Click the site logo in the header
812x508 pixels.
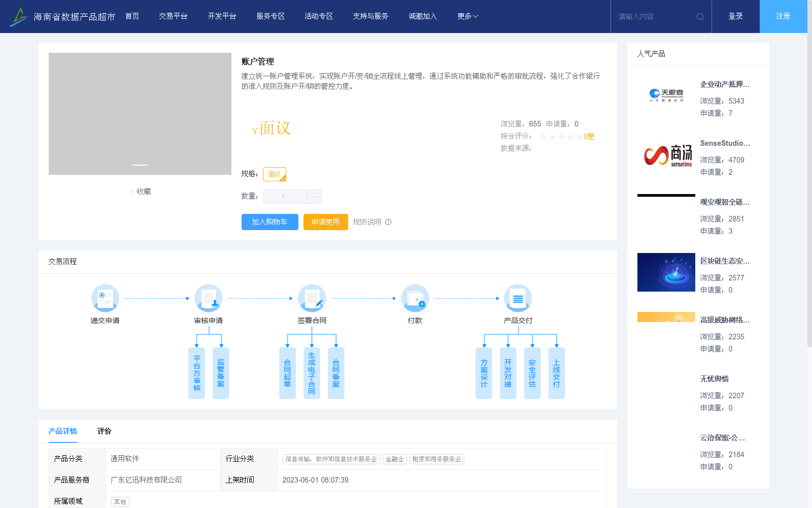coord(62,17)
